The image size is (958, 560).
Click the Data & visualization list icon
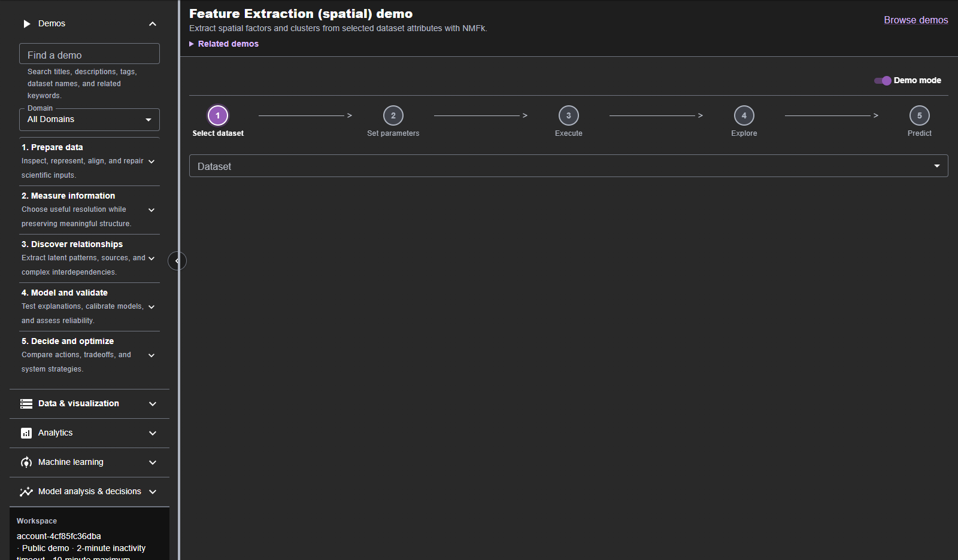pyautogui.click(x=26, y=404)
